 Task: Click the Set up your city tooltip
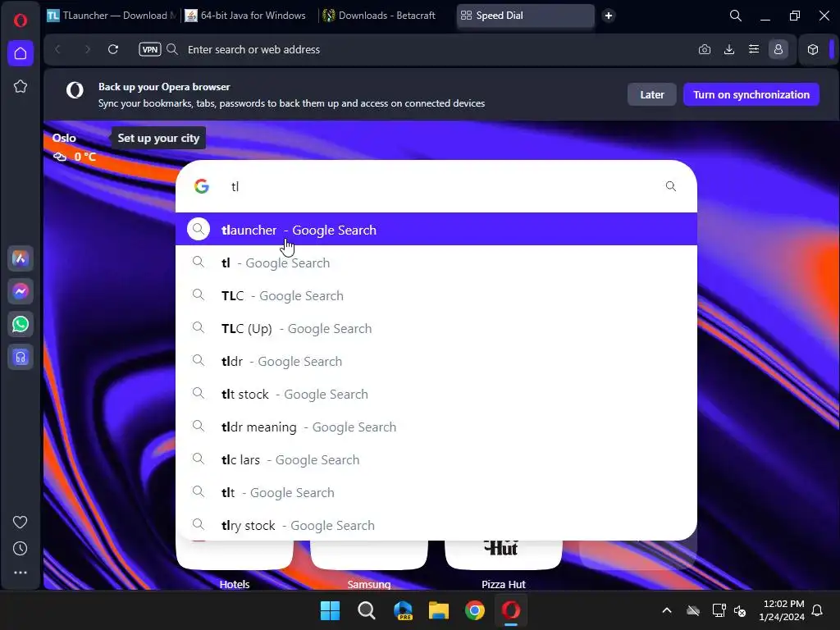(x=158, y=138)
